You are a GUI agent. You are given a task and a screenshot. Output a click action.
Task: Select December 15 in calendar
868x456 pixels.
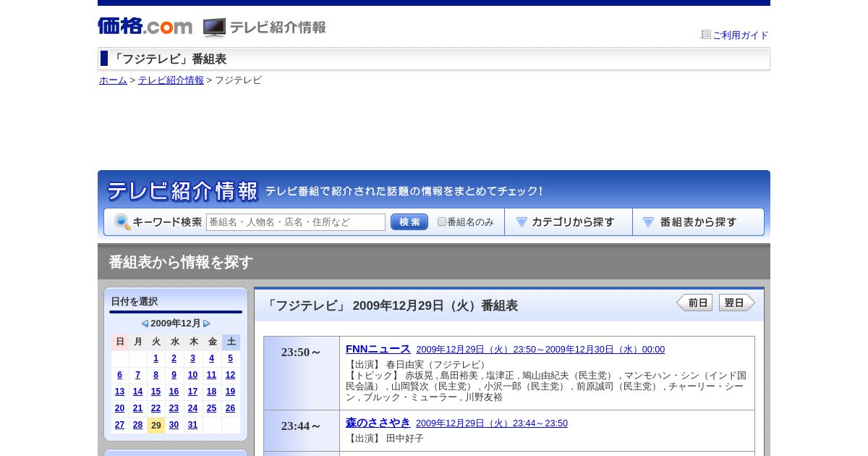[x=156, y=392]
